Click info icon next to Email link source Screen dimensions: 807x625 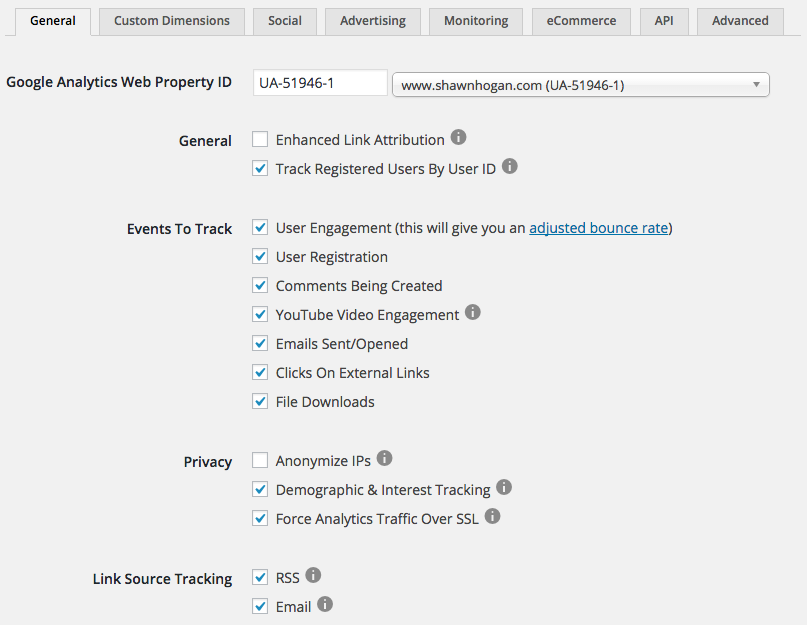click(325, 604)
